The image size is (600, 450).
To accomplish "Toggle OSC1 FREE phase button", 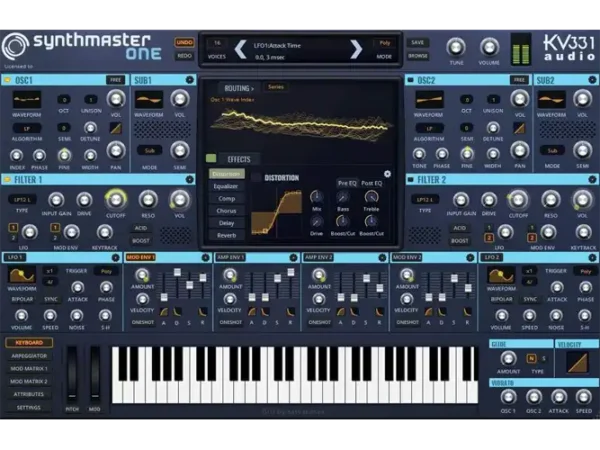I will 115,80.
